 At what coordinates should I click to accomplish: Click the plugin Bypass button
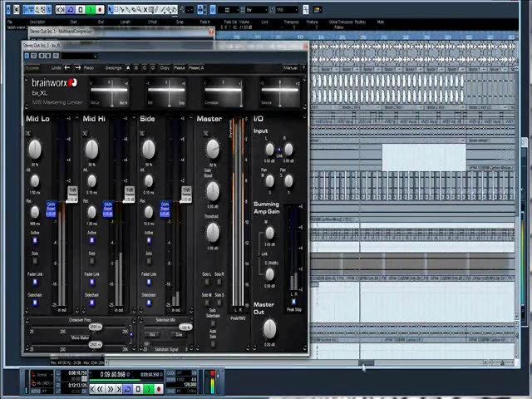click(x=32, y=68)
